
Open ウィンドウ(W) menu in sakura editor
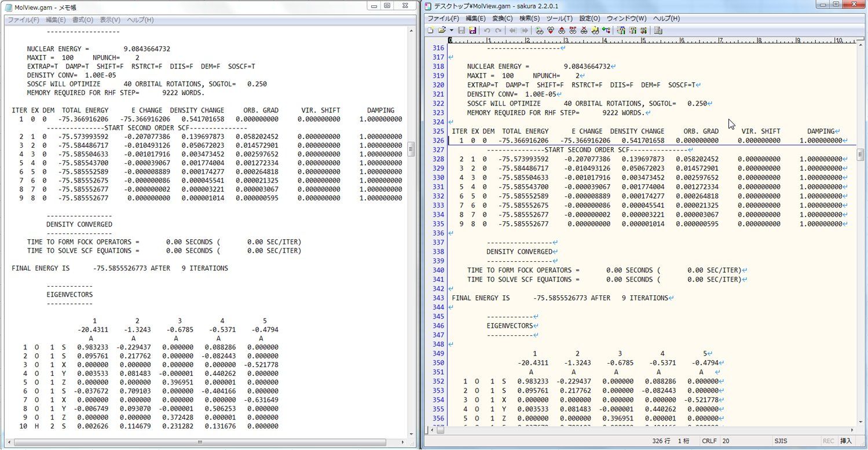pyautogui.click(x=627, y=19)
